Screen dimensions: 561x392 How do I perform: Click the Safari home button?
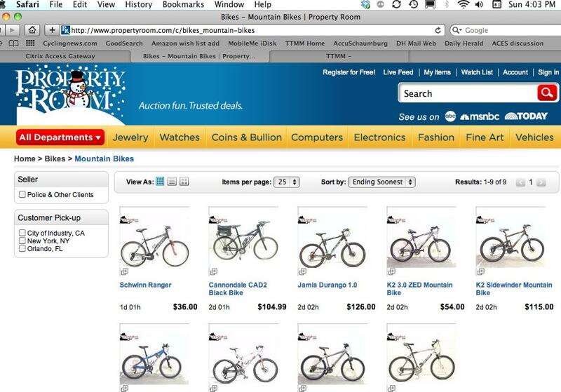point(32,30)
